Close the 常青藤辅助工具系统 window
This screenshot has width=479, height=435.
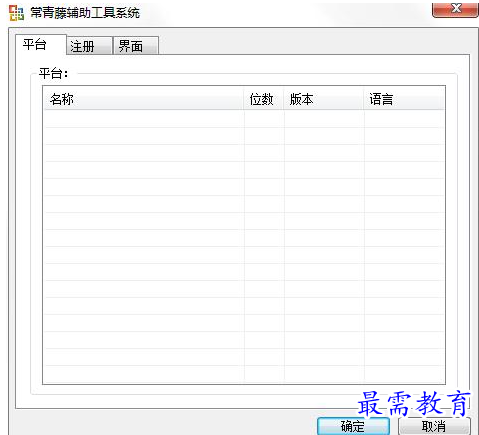[x=455, y=9]
